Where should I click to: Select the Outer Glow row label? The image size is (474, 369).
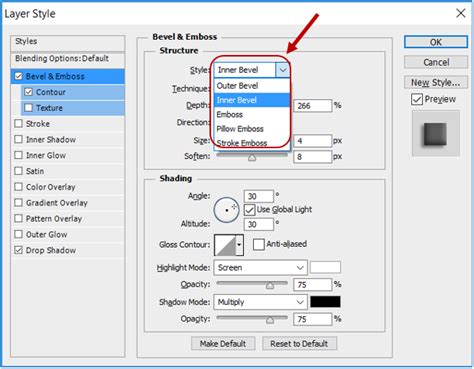click(46, 234)
